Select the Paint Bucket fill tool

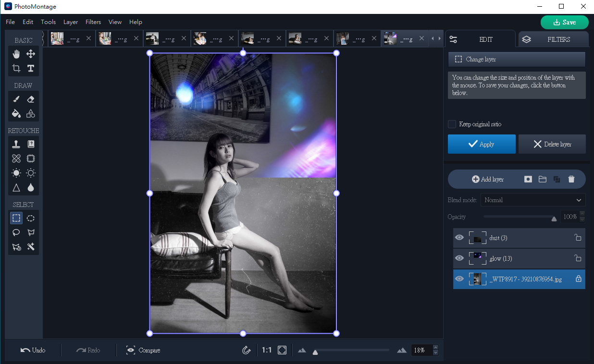click(x=16, y=113)
